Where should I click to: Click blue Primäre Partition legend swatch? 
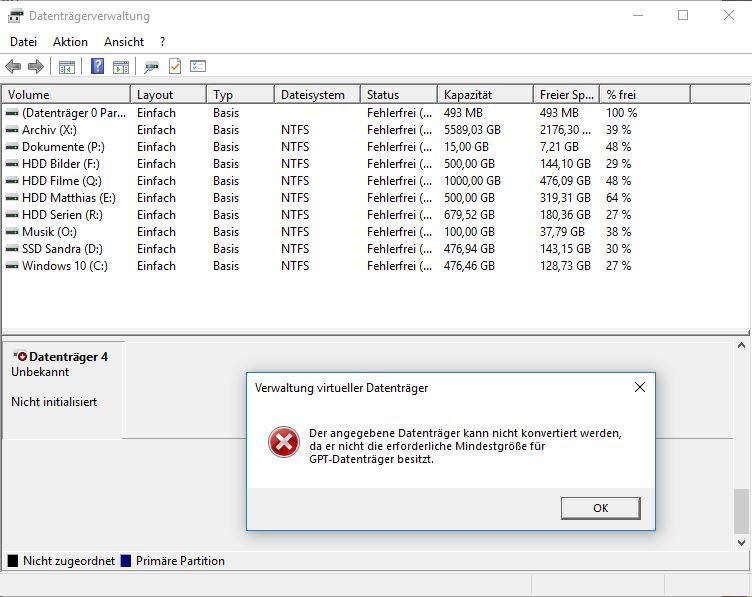pyautogui.click(x=126, y=561)
